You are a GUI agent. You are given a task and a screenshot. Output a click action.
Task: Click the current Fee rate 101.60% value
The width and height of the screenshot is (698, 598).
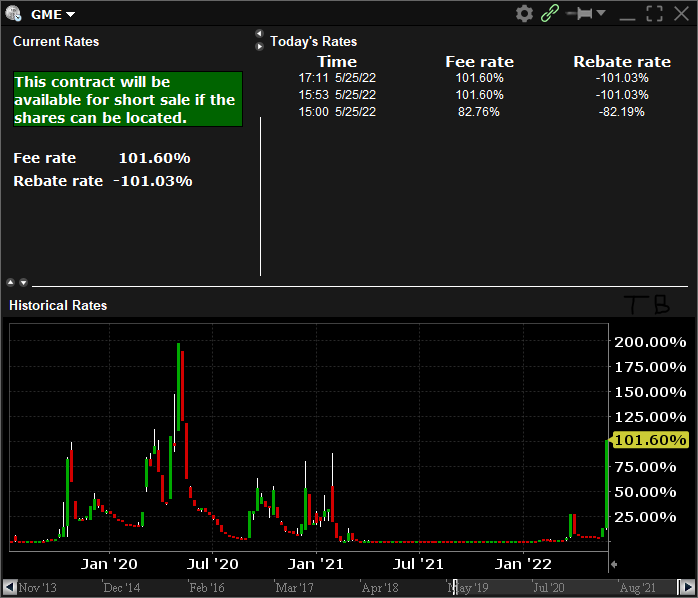(x=154, y=158)
